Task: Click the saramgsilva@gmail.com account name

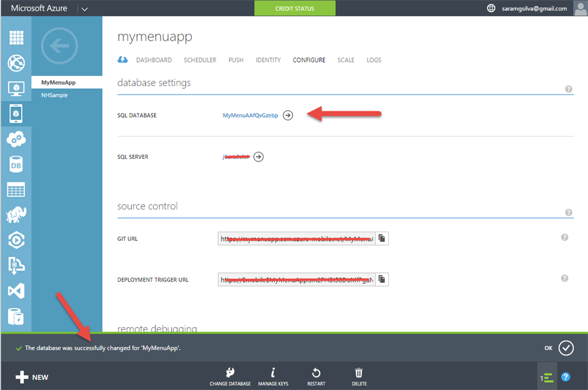Action: point(535,8)
